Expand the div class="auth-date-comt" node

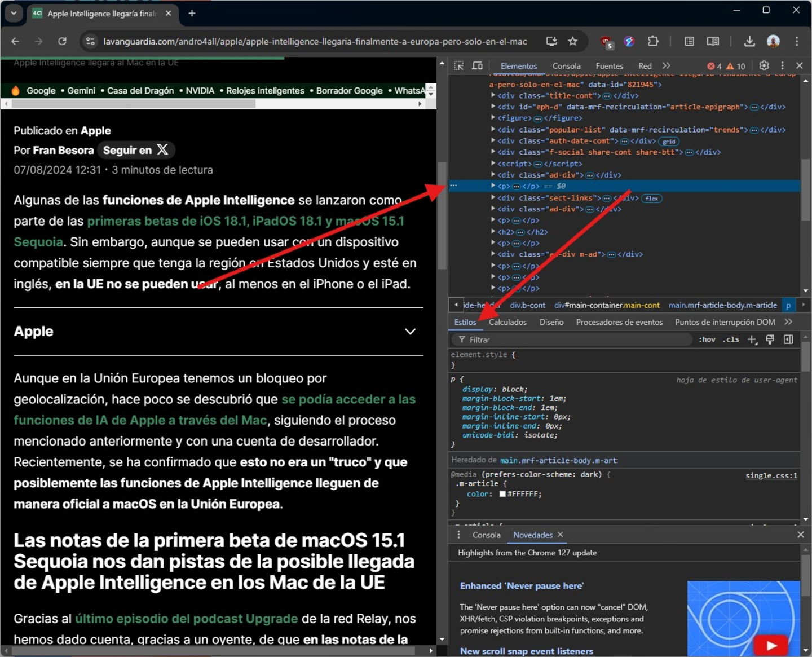coord(493,140)
